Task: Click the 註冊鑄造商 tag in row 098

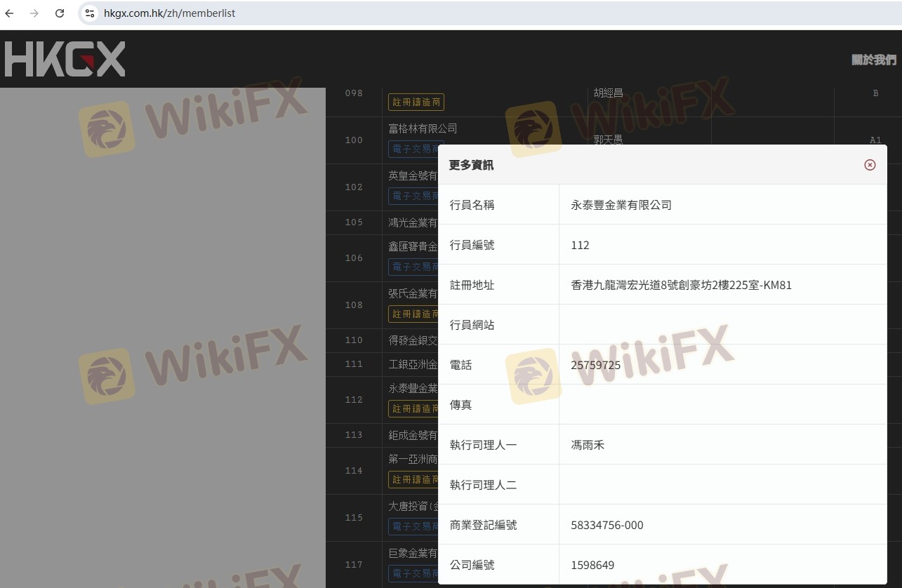Action: (416, 102)
